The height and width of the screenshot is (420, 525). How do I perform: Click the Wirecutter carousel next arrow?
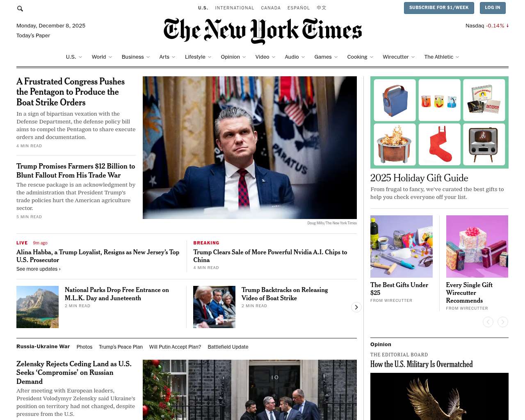(503, 322)
